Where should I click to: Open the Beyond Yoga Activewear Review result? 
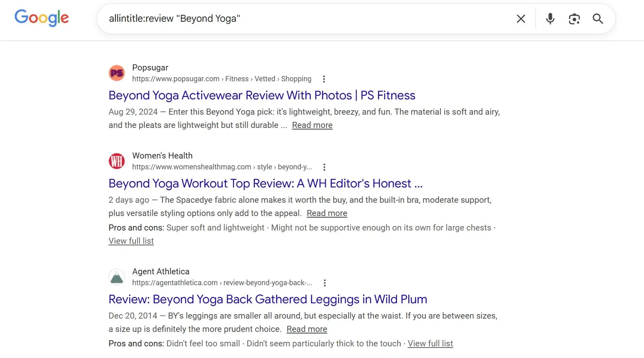tap(261, 95)
